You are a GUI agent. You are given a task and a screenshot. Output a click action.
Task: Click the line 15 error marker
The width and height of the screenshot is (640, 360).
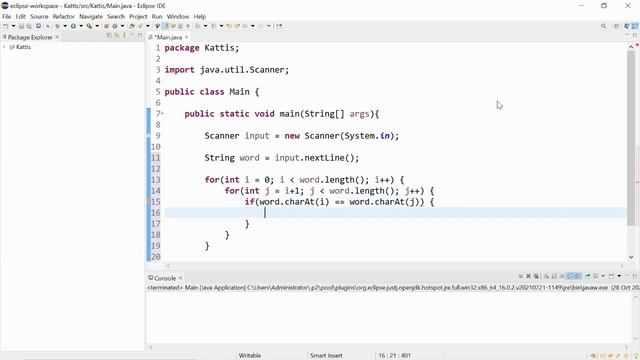click(149, 202)
